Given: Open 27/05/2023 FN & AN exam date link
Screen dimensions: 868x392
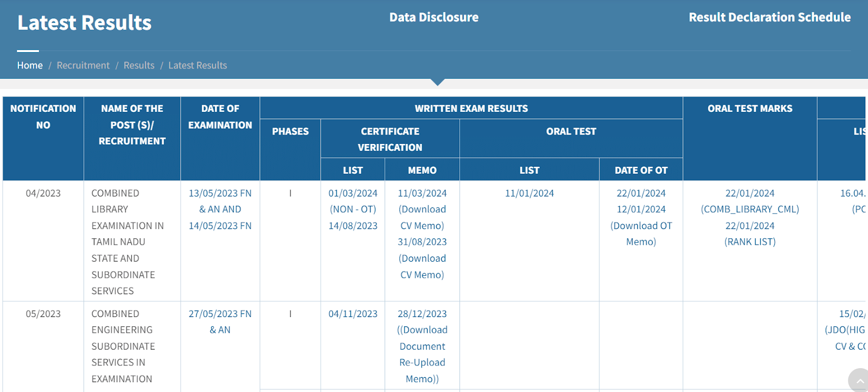Looking at the screenshot, I should [220, 321].
